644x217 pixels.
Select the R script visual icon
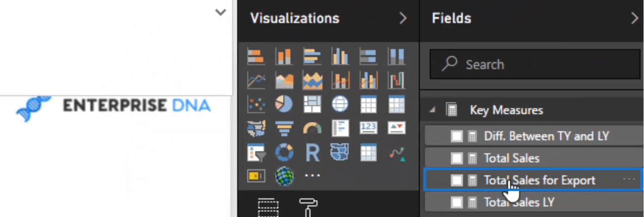point(312,152)
